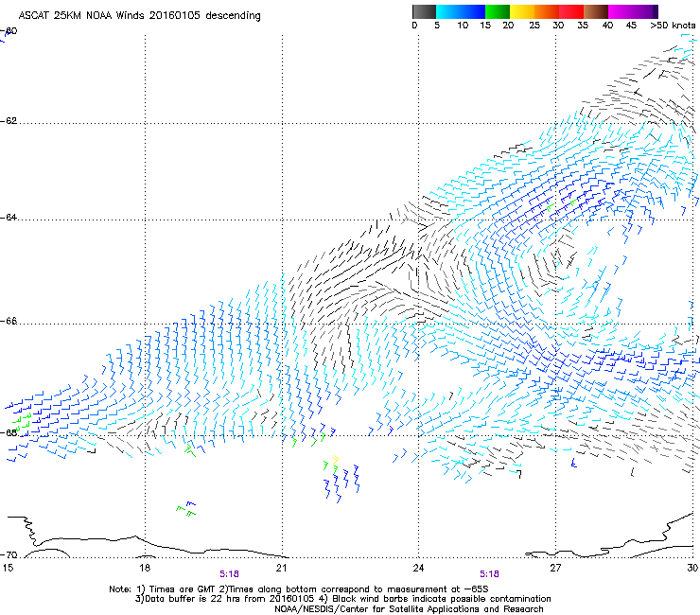The image size is (700, 615).
Task: Click the NOAA/NESDIS Center credit line
Action: pos(409,609)
